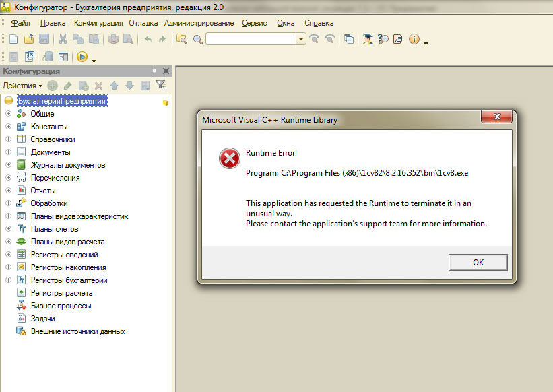553x392 pixels.
Task: Expand the Справочники tree node
Action: [x=9, y=139]
